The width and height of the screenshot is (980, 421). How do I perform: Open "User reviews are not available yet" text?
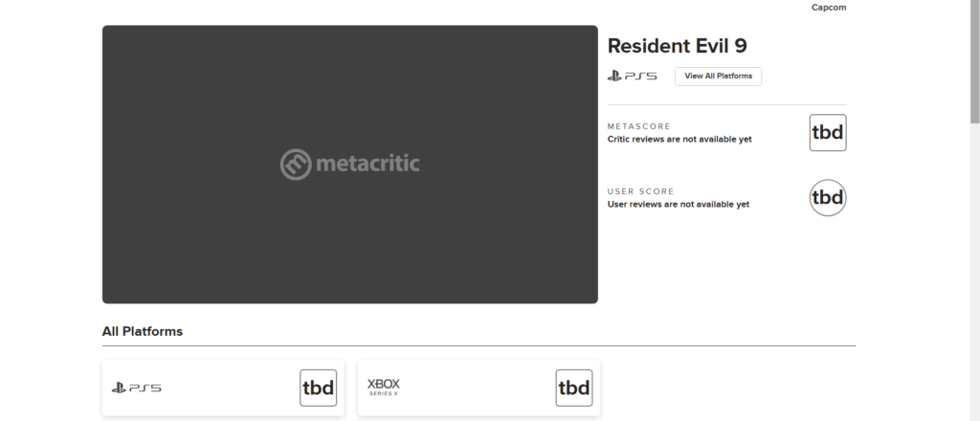click(678, 205)
